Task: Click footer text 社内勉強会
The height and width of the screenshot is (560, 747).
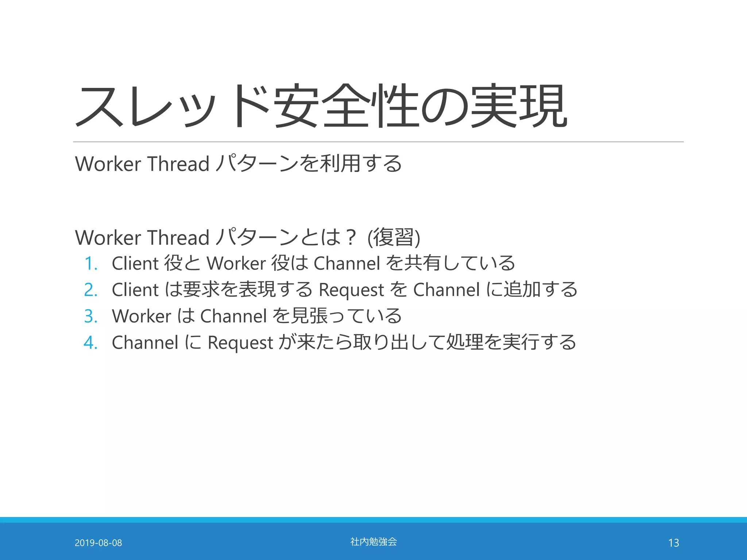Action: coord(373,542)
